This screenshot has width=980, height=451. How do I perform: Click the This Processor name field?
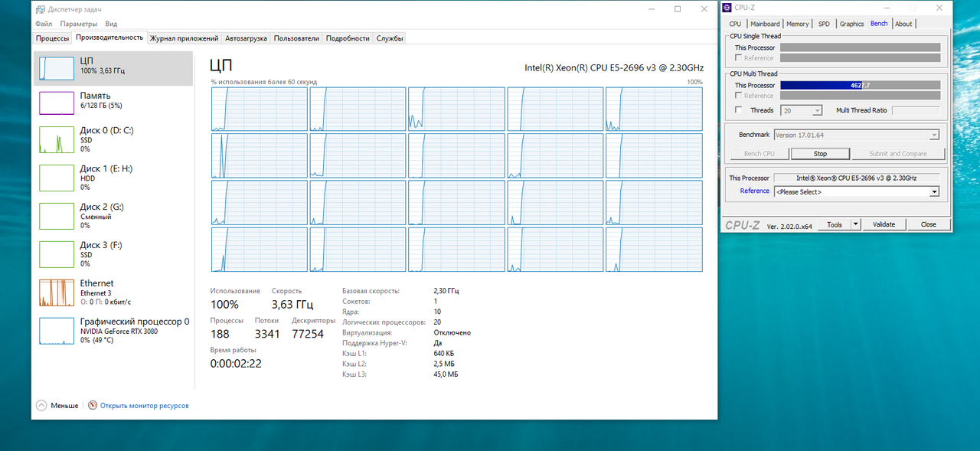[856, 178]
